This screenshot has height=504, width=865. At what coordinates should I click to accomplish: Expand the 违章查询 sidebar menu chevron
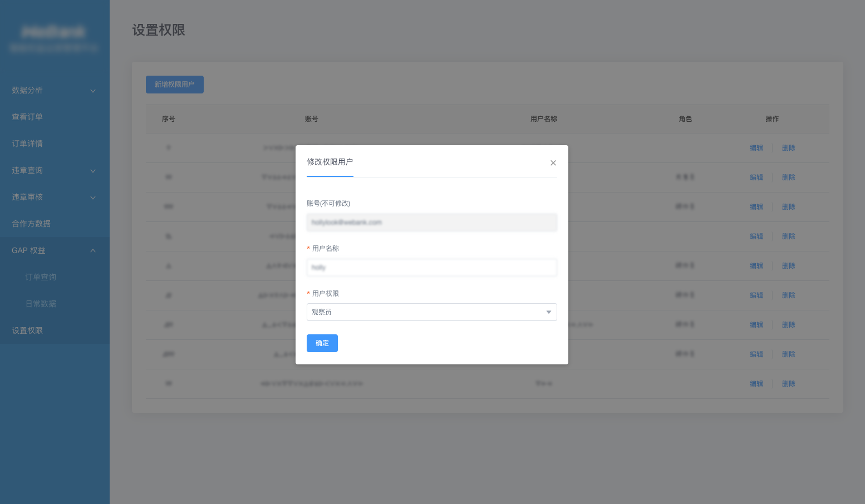[x=93, y=171]
